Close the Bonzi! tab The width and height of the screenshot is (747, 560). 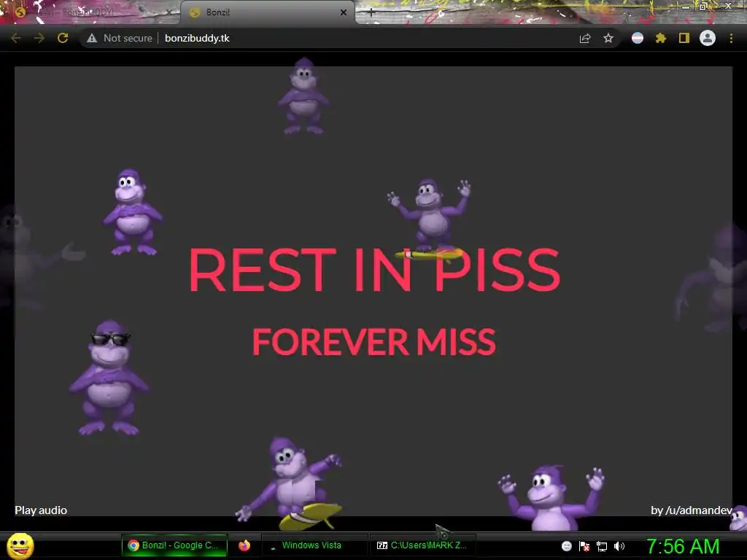coord(344,12)
